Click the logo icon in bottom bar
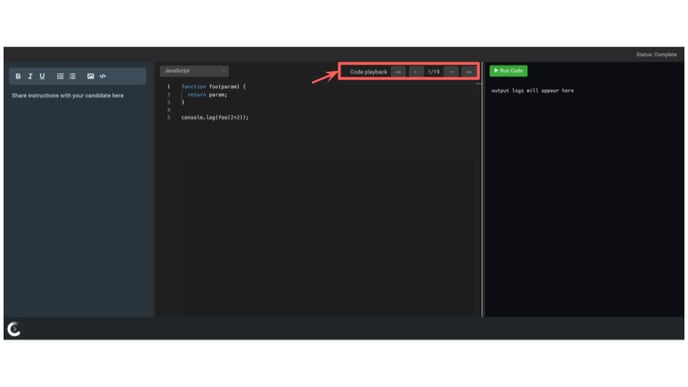The width and height of the screenshot is (688, 387). tap(14, 329)
